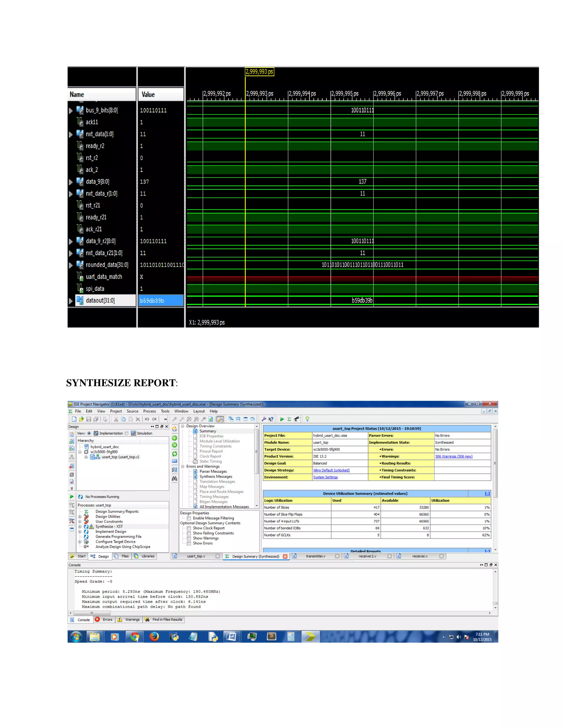
Task: Switch to the Files tab
Action: [122, 556]
